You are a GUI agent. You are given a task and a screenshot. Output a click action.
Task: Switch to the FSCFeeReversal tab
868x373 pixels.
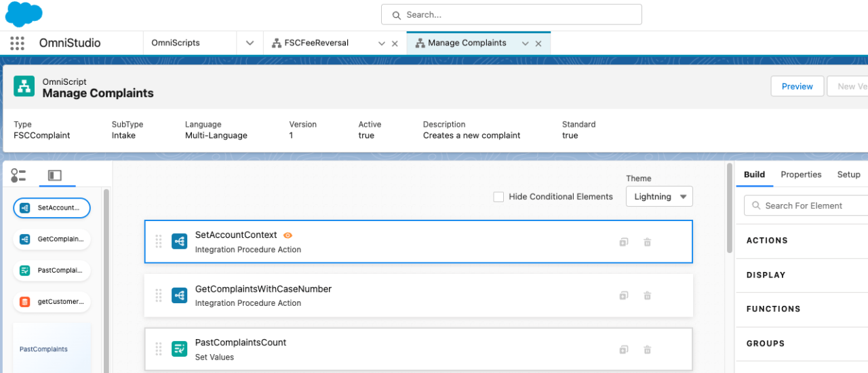pyautogui.click(x=317, y=43)
